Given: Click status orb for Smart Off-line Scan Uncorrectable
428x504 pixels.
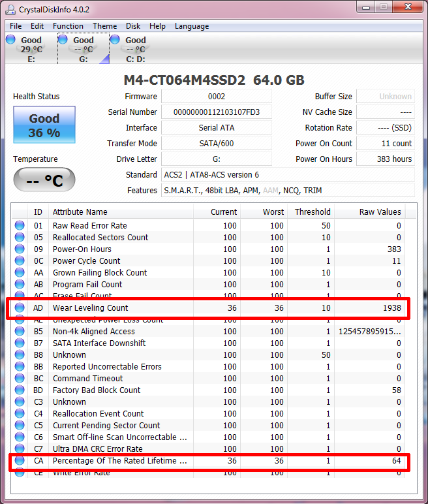Looking at the screenshot, I should click(20, 437).
